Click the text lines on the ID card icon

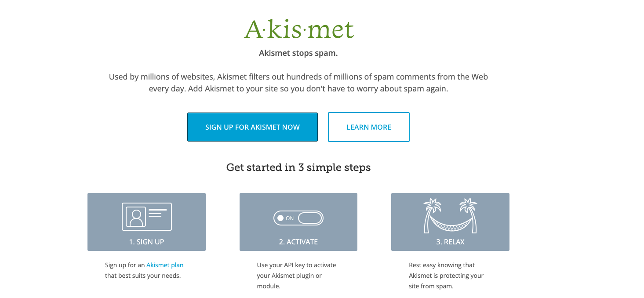157,212
